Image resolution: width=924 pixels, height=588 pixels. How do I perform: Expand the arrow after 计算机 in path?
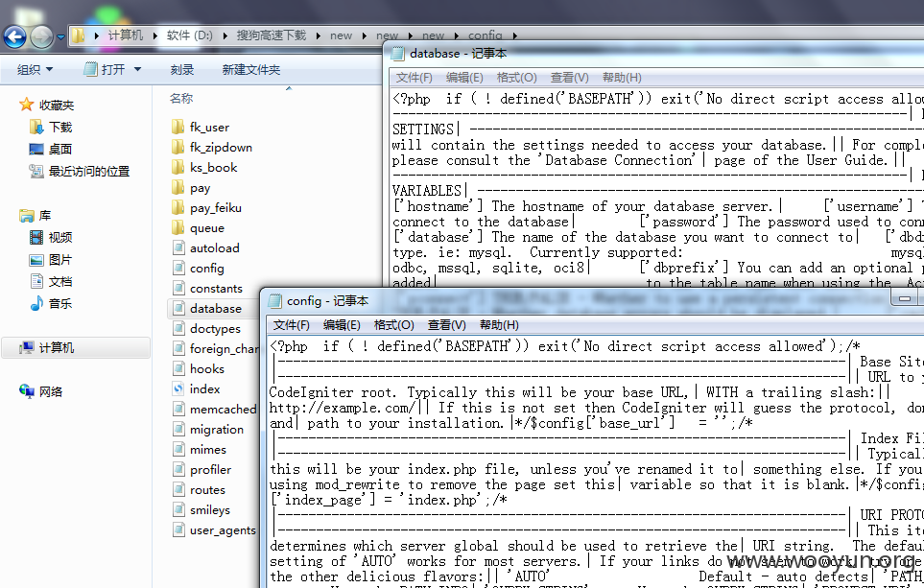[154, 35]
